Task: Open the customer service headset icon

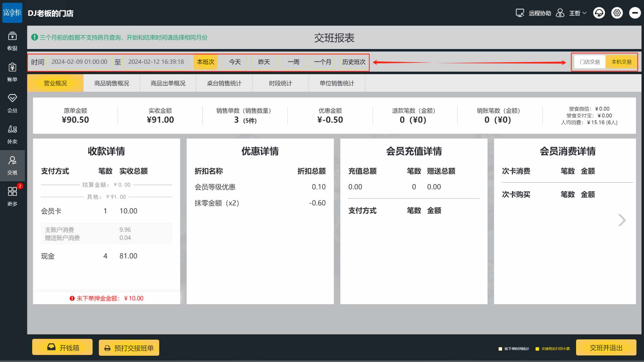Action: tap(599, 13)
